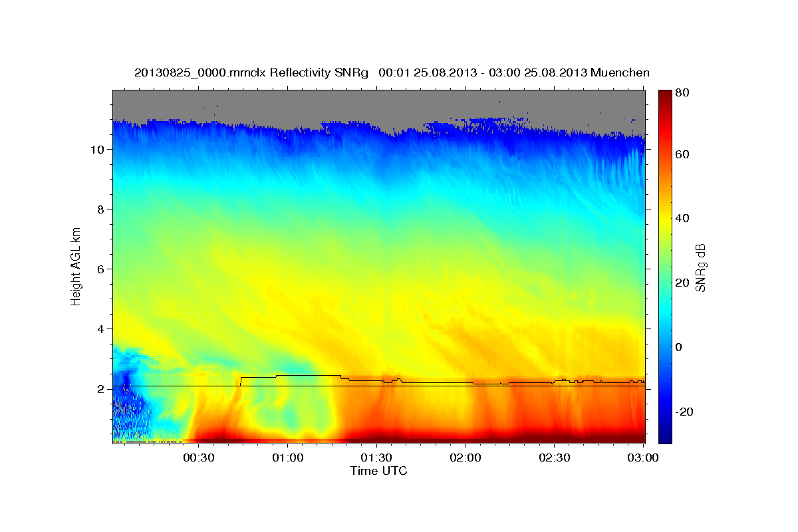Click the 01:00 time tick label

pos(288,458)
